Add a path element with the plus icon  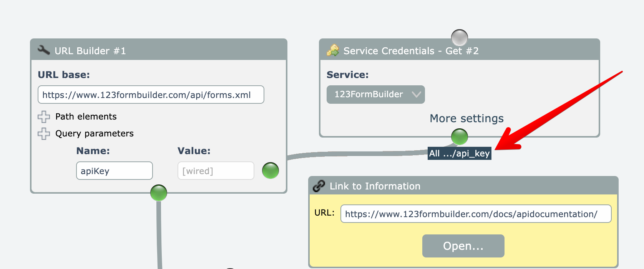[x=44, y=116]
